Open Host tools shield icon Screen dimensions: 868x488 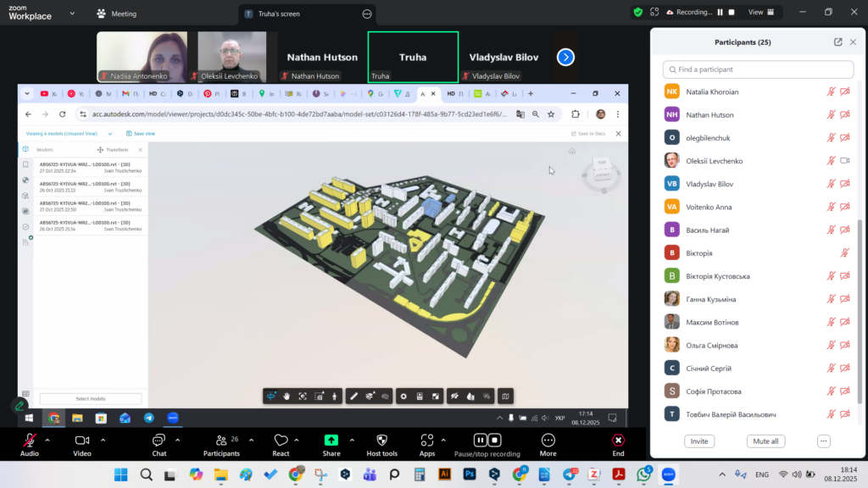pos(381,440)
